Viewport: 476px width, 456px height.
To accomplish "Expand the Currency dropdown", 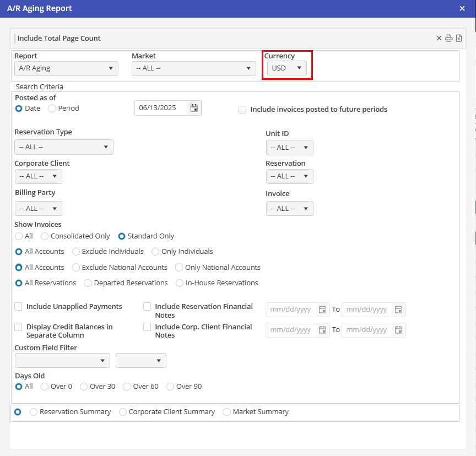I will point(286,68).
